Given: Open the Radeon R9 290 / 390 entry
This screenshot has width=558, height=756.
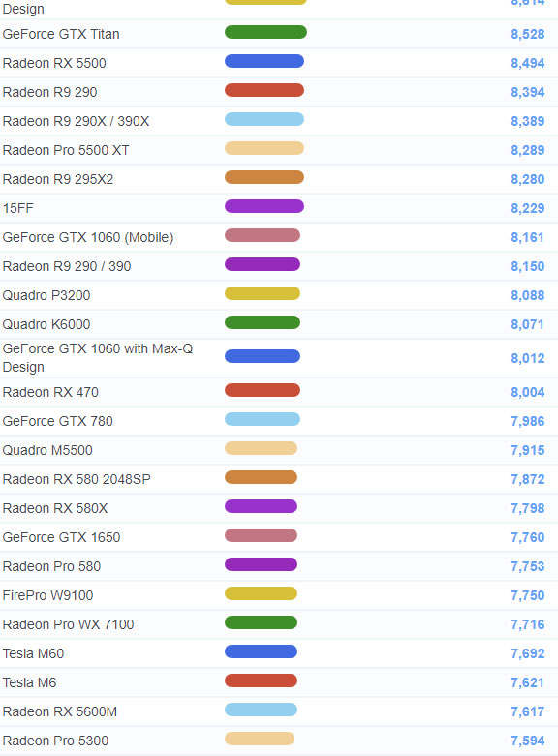Looking at the screenshot, I should pos(67,266).
